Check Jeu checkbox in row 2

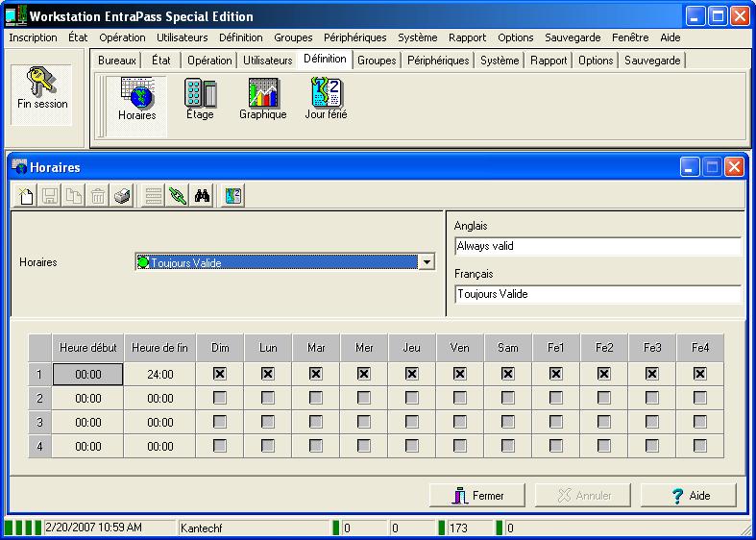click(412, 398)
